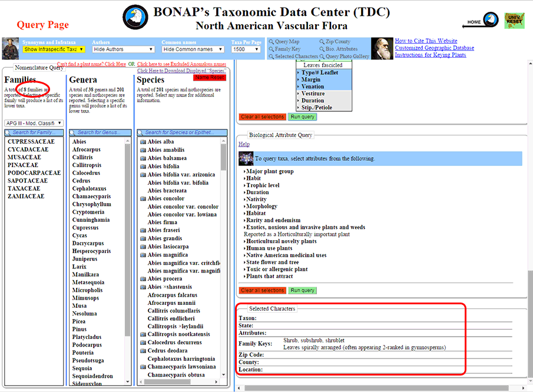This screenshot has width=533, height=392.
Task: Click Name Reset button
Action: [x=210, y=78]
